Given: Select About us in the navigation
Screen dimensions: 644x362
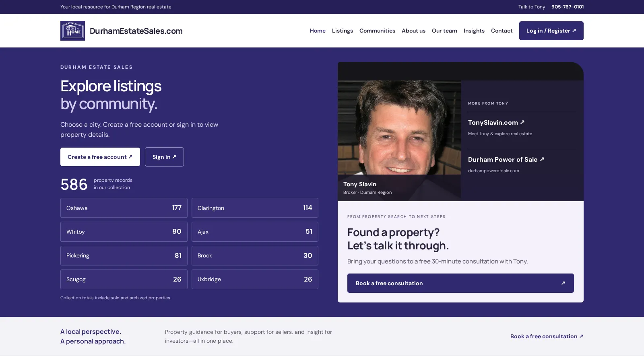Looking at the screenshot, I should click(413, 31).
